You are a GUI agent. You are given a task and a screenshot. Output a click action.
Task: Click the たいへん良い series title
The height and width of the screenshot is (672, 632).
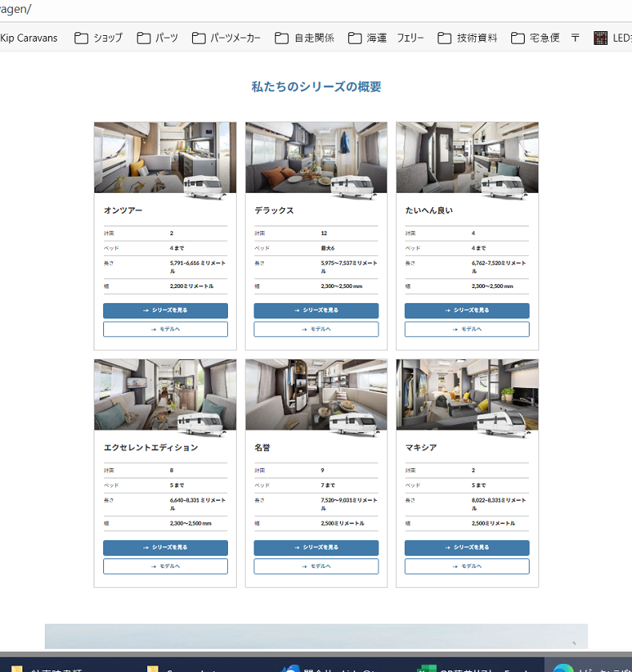(x=429, y=210)
